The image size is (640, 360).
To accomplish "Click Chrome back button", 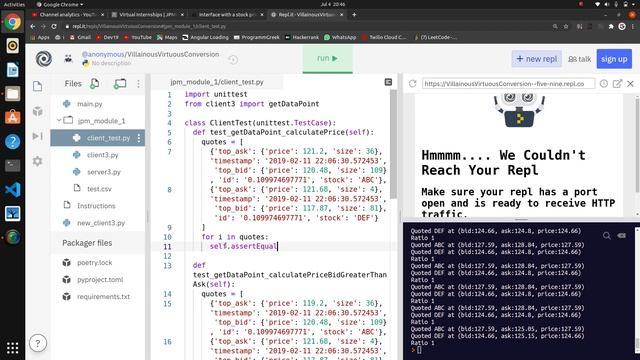I will click(x=33, y=26).
